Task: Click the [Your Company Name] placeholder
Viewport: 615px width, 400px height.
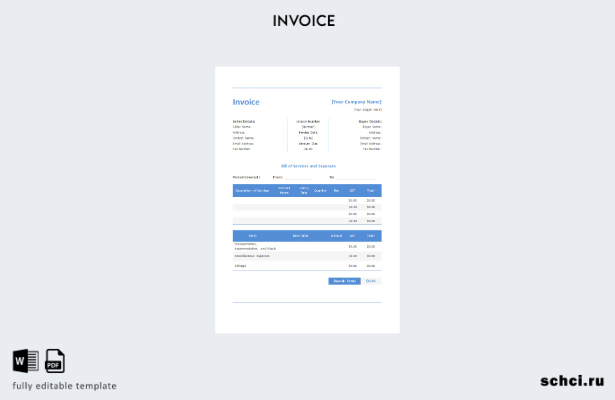Action: pyautogui.click(x=357, y=102)
